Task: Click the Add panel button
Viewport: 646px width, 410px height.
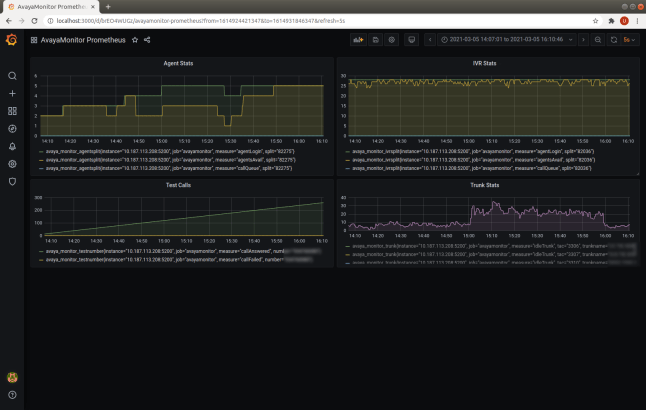Action: pyautogui.click(x=357, y=40)
